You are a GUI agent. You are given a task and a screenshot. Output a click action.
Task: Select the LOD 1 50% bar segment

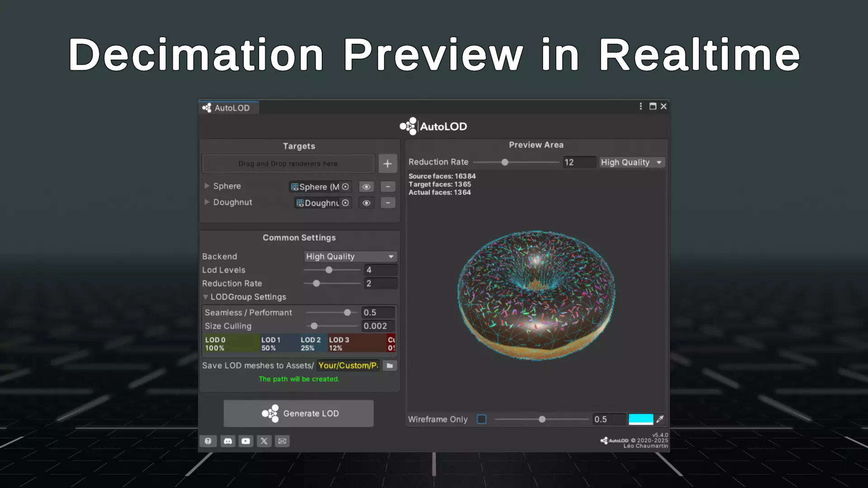[x=279, y=344]
